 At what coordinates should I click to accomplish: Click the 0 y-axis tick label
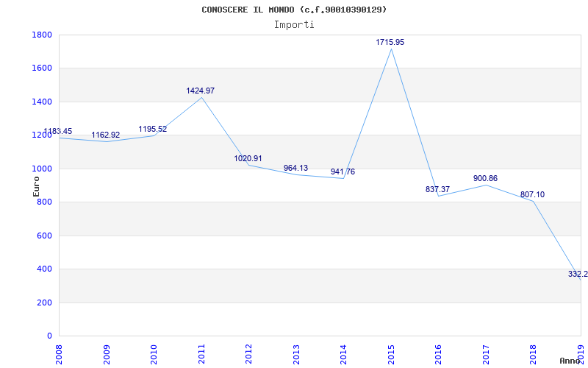pyautogui.click(x=49, y=336)
